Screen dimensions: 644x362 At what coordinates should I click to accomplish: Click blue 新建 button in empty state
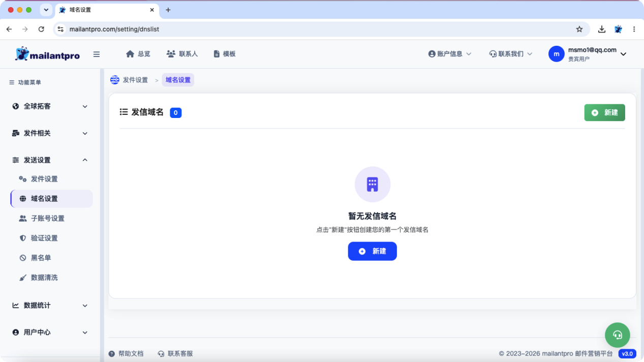372,251
